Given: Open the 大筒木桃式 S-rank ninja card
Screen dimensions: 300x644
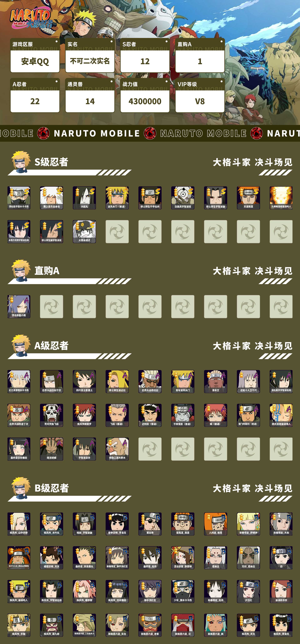Looking at the screenshot, I should point(84,231).
